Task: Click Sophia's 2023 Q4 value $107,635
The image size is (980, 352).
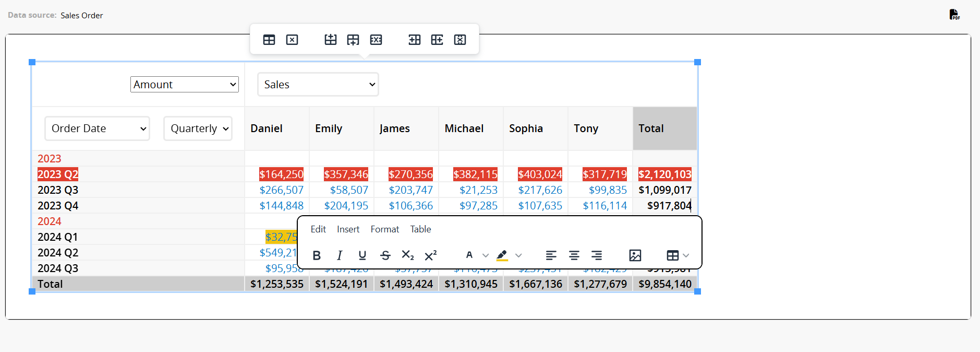Action: [x=540, y=206]
